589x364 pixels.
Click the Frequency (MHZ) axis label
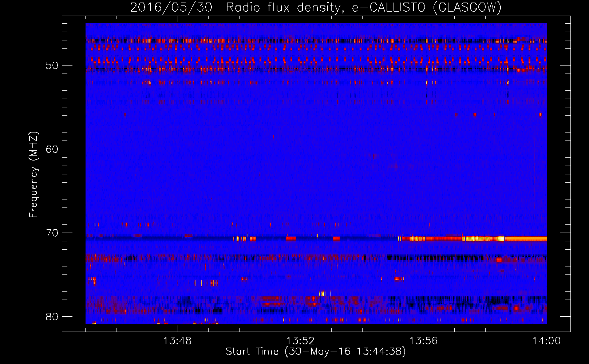pos(33,175)
